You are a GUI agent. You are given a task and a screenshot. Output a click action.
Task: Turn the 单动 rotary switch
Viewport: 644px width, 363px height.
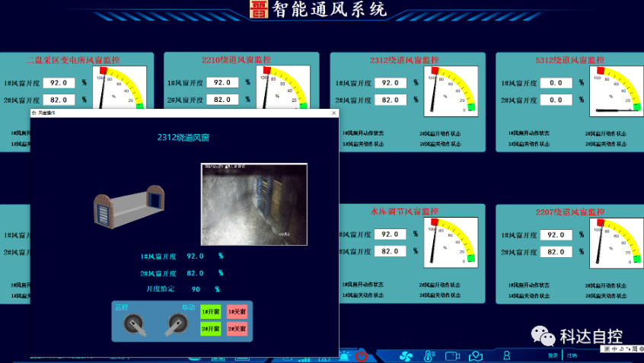click(x=176, y=327)
